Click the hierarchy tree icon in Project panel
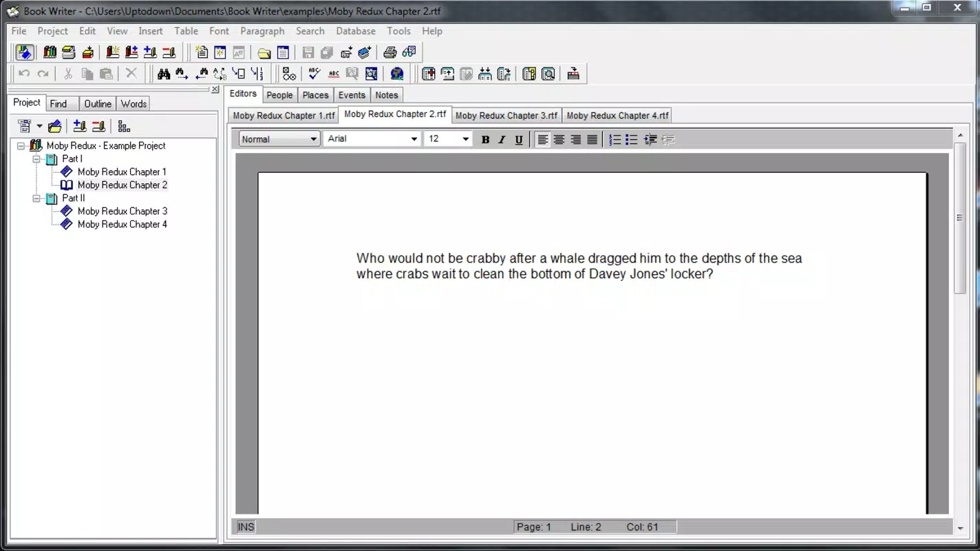 click(x=124, y=126)
